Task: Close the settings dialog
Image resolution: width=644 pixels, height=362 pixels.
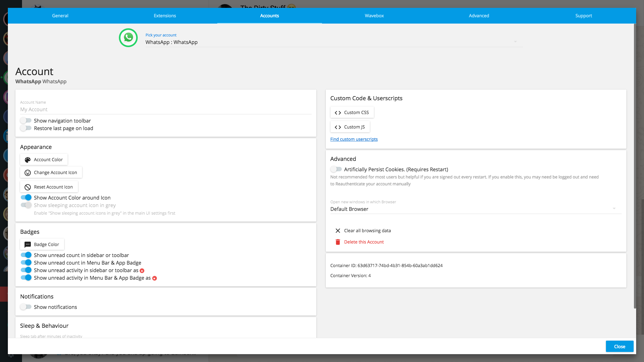Action: point(619,347)
